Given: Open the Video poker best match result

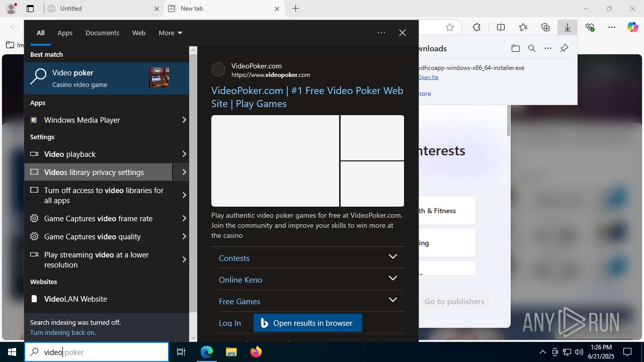Looking at the screenshot, I should coord(106,78).
